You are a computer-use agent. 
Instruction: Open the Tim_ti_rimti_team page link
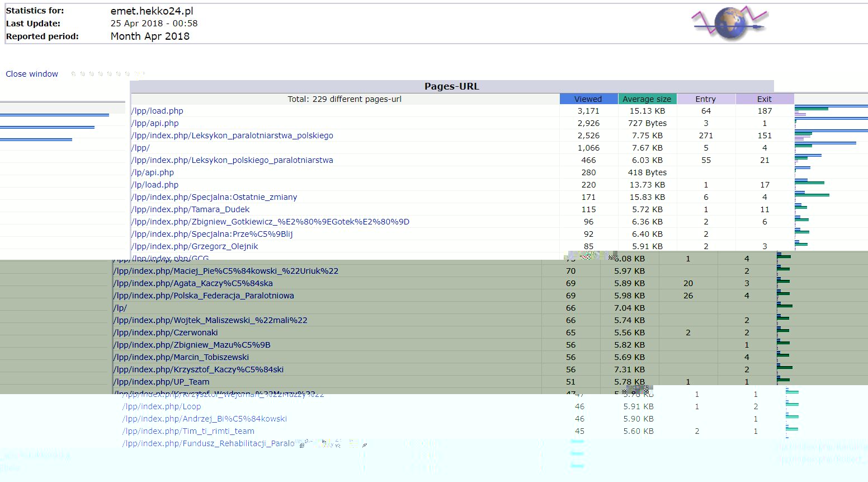[x=188, y=431]
